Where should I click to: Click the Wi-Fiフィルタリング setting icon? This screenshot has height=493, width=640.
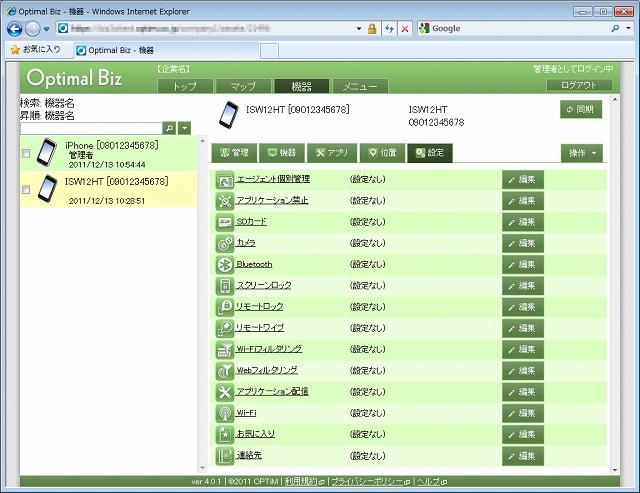[224, 350]
